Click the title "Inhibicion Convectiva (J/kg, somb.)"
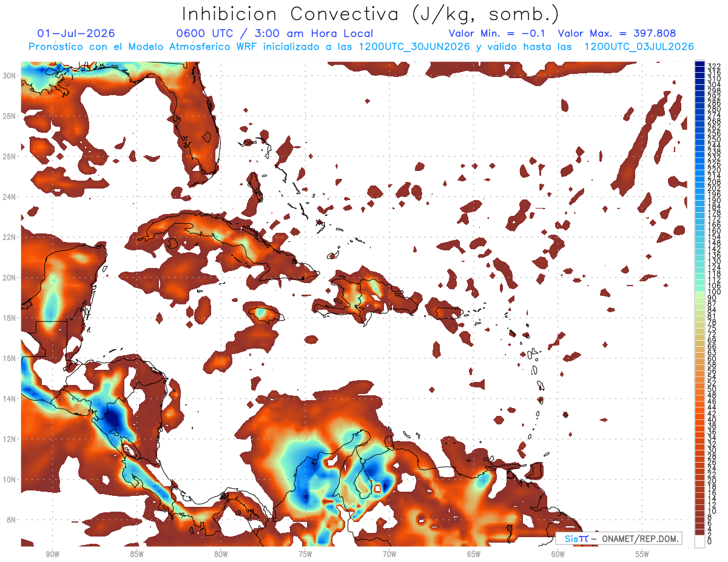Image resolution: width=728 pixels, height=562 pixels. 371,14
